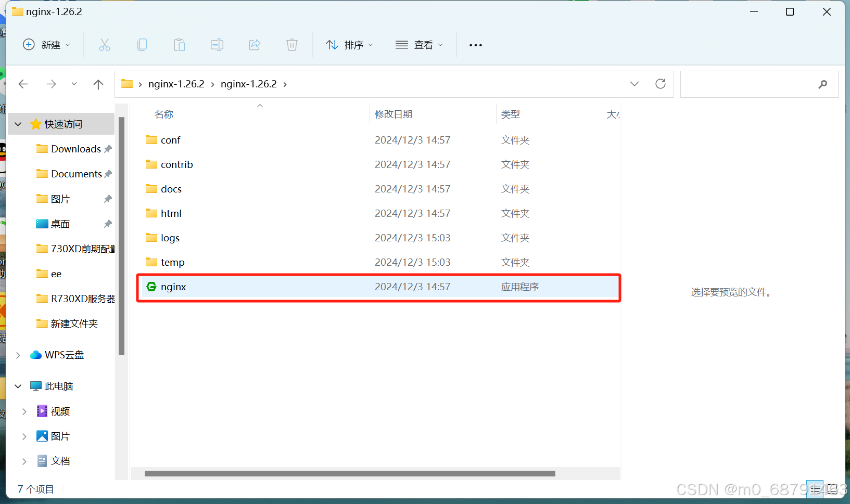Click the search magnifier icon
Screen dimensions: 850x504
(823, 84)
